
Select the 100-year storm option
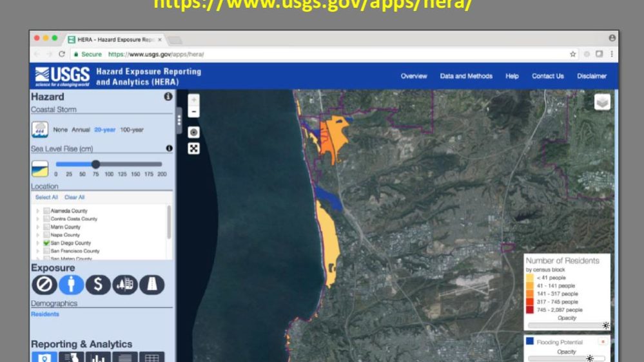pos(132,129)
